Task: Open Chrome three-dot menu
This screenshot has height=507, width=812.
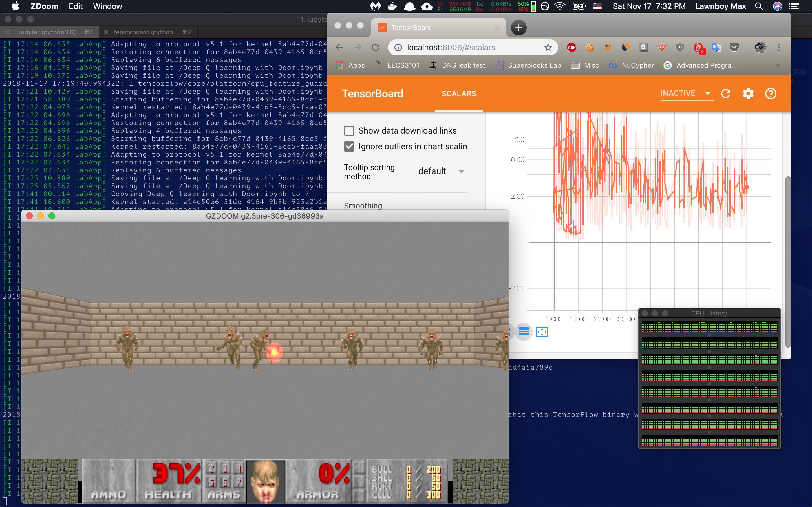Action: point(778,48)
